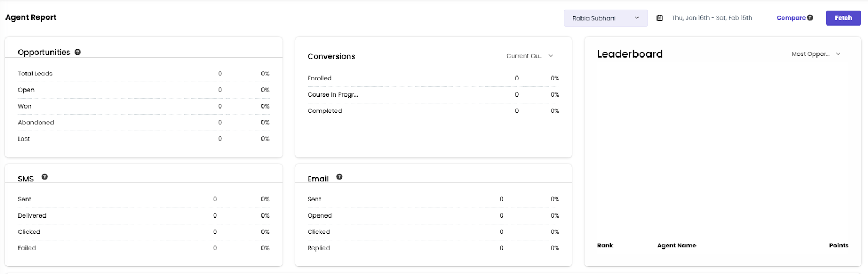Select the Total Leads row
The width and height of the screenshot is (868, 274).
(143, 74)
